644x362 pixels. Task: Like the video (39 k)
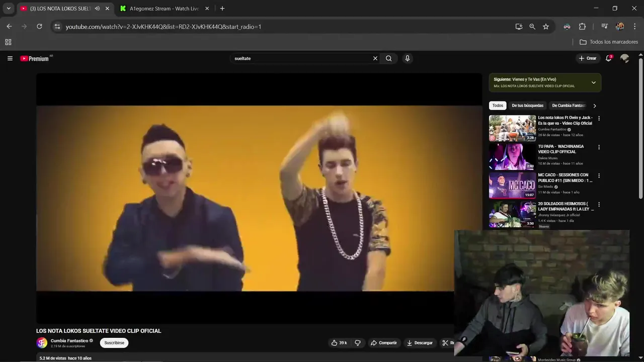[x=339, y=343]
